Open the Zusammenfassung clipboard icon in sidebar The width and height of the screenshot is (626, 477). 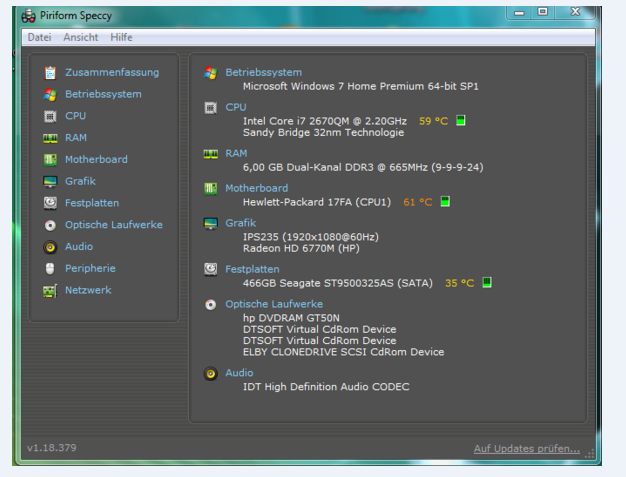tap(50, 73)
